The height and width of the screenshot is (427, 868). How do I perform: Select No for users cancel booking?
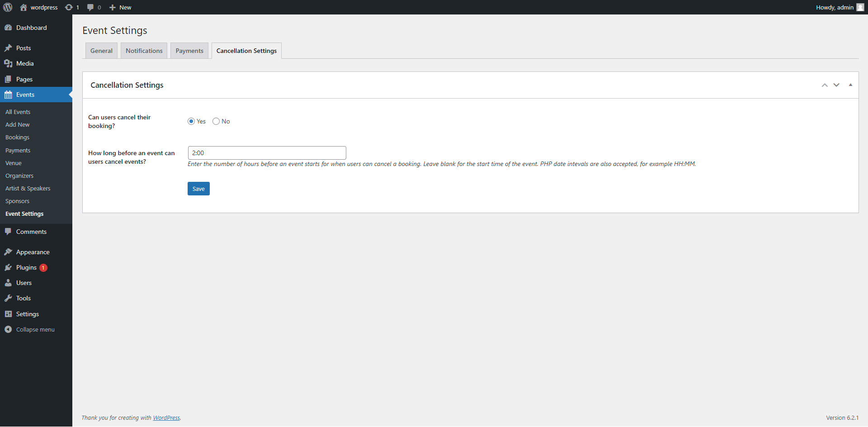(216, 121)
